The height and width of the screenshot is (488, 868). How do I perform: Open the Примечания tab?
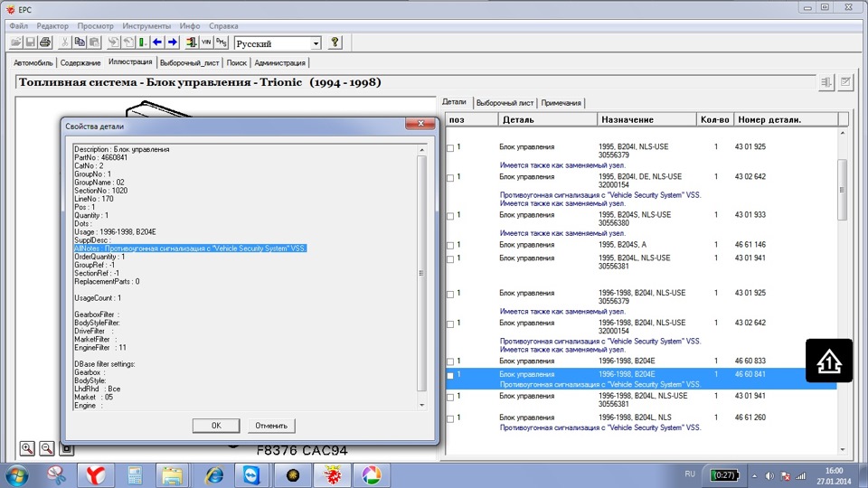[x=563, y=103]
